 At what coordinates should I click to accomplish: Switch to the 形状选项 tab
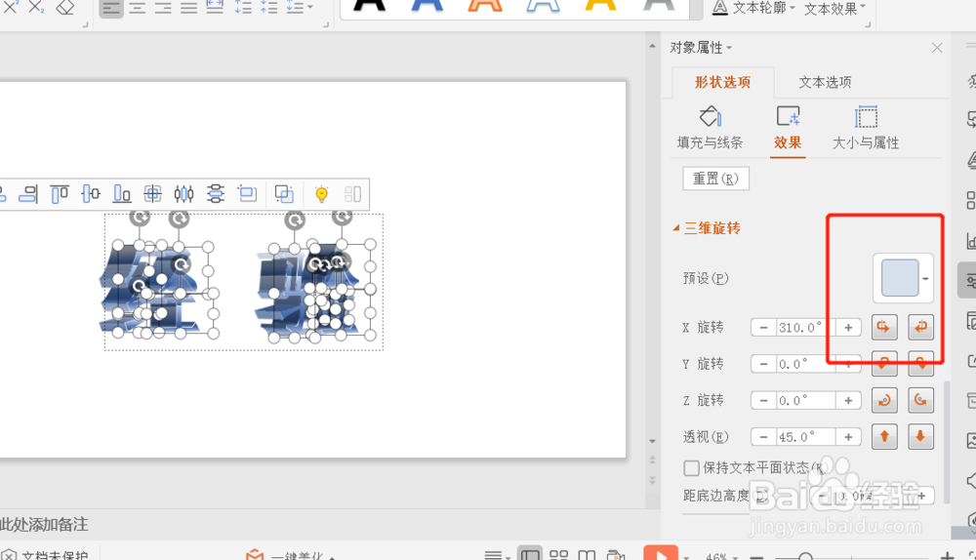(722, 82)
